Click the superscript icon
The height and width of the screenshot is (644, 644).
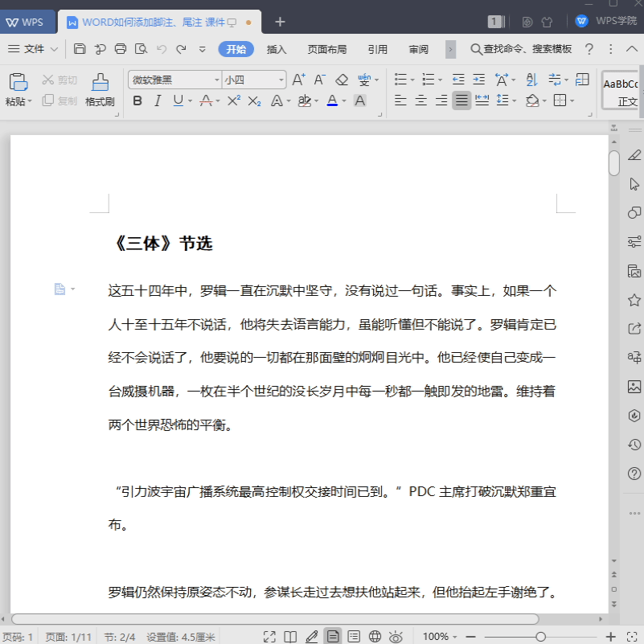[234, 100]
